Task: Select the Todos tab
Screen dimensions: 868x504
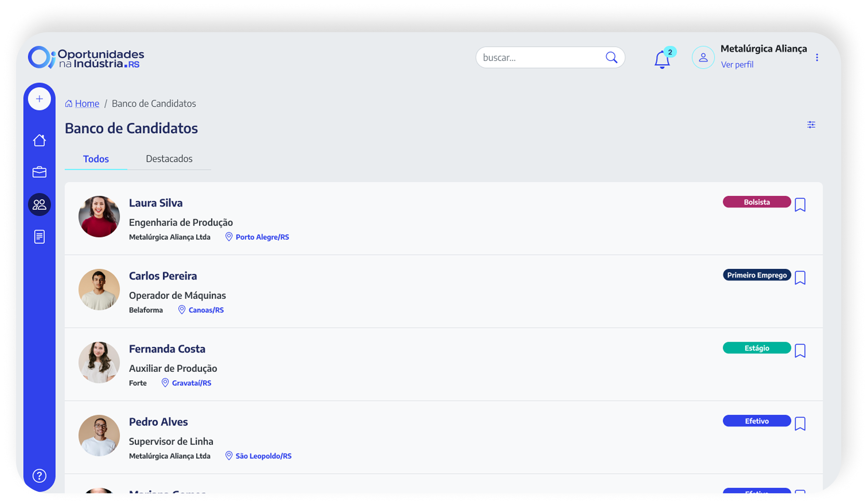Action: tap(96, 159)
